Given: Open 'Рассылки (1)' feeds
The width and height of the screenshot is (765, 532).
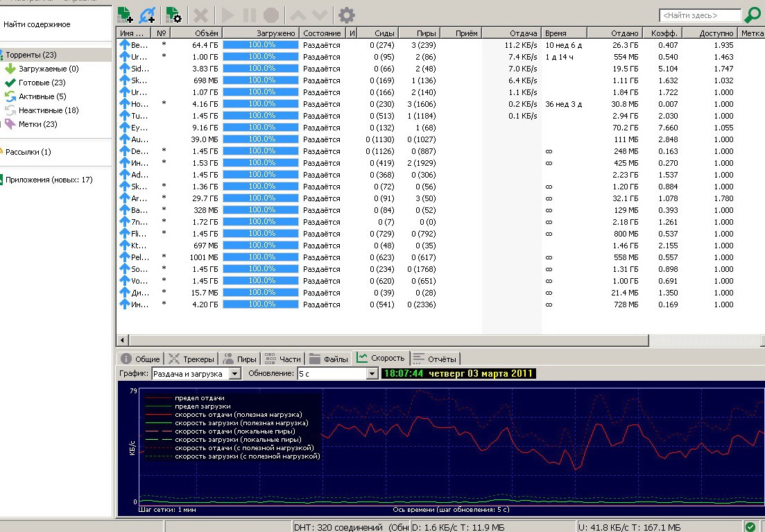Looking at the screenshot, I should click(x=28, y=152).
